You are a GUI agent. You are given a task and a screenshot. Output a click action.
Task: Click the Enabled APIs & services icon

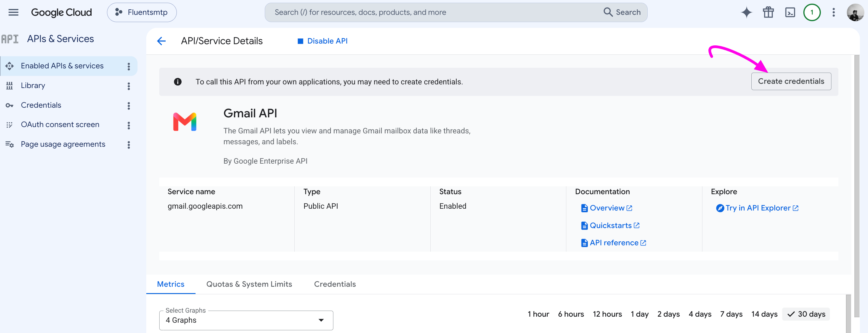coord(9,66)
